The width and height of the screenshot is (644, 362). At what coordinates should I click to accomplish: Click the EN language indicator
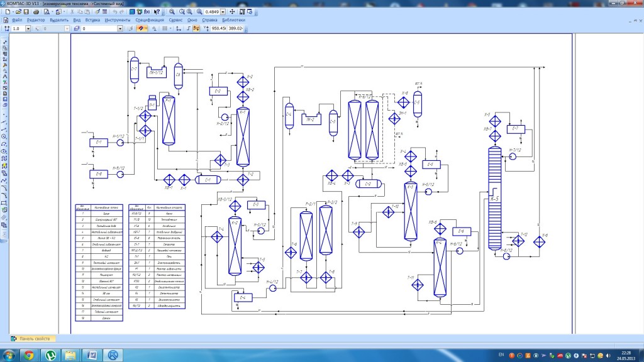point(501,354)
